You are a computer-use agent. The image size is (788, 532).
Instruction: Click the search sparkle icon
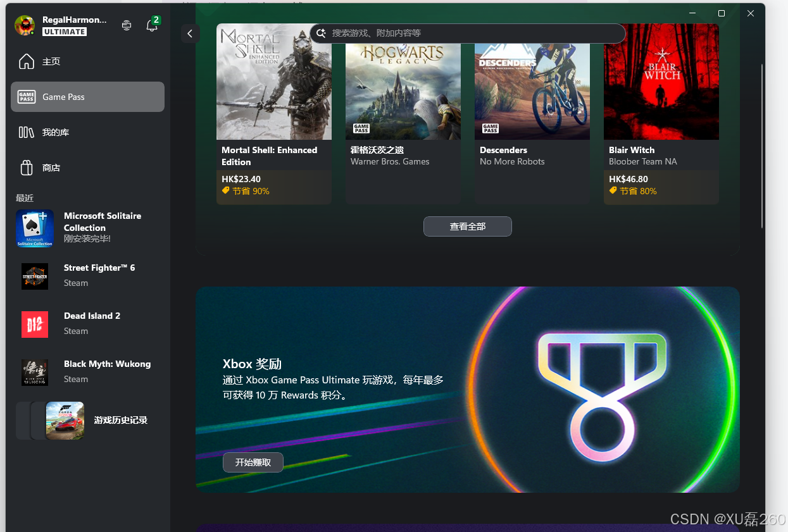pos(321,33)
